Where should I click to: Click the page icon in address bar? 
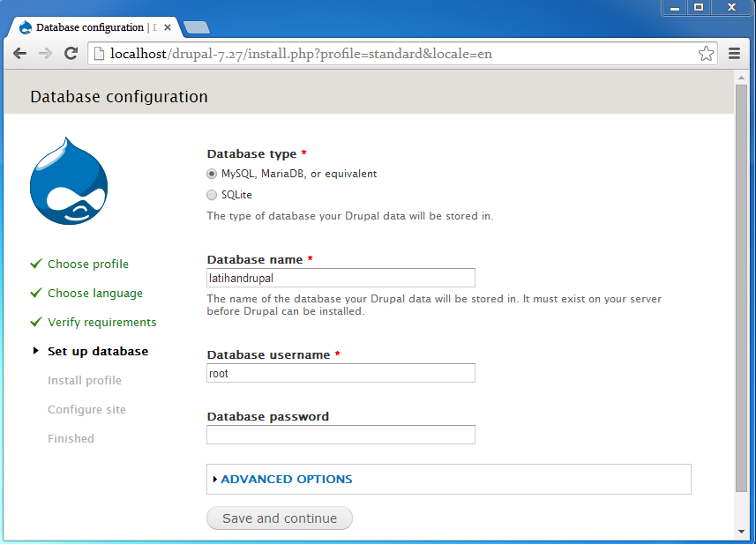(99, 54)
